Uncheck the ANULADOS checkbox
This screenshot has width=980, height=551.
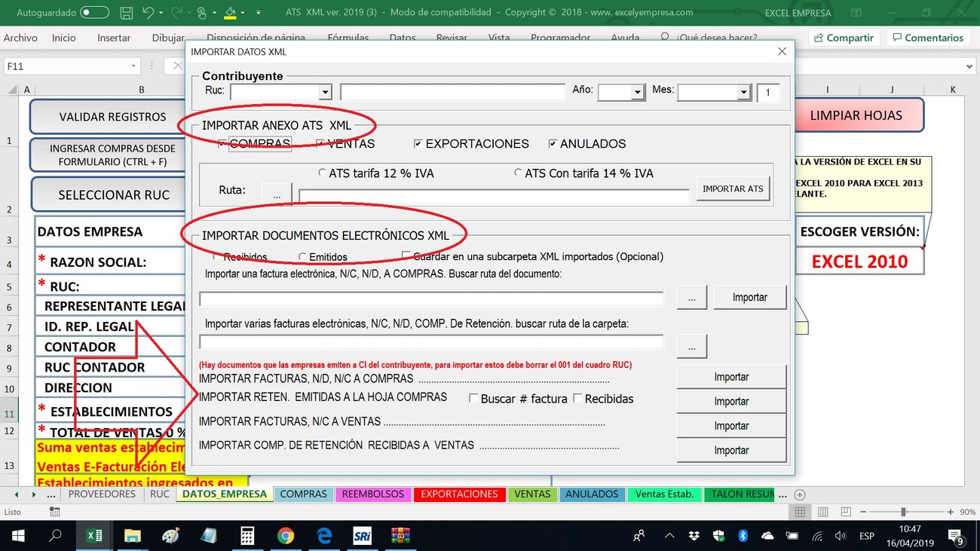[x=553, y=144]
